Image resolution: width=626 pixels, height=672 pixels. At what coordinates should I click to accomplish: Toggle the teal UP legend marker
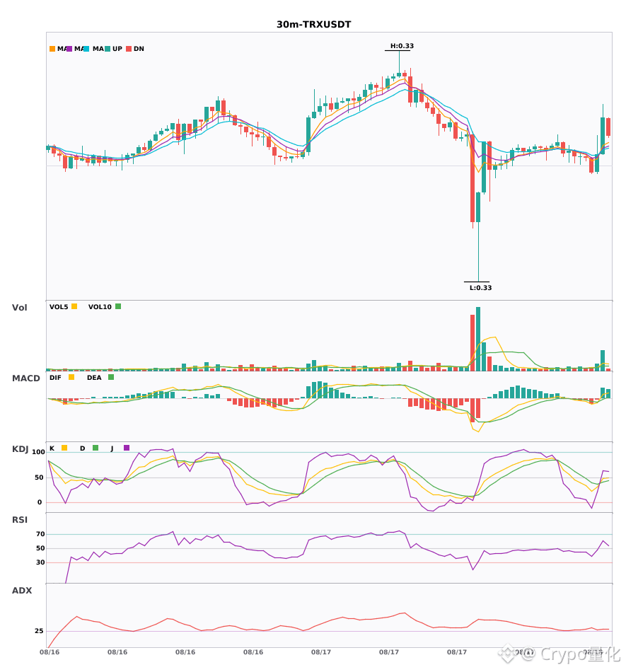point(108,49)
